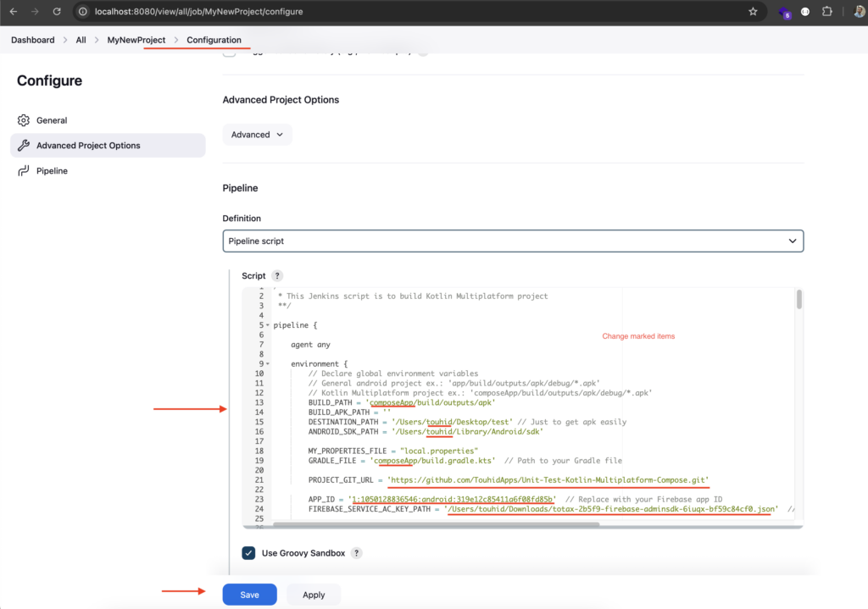868x609 pixels.
Task: Open site information icon in address bar
Action: (x=82, y=11)
